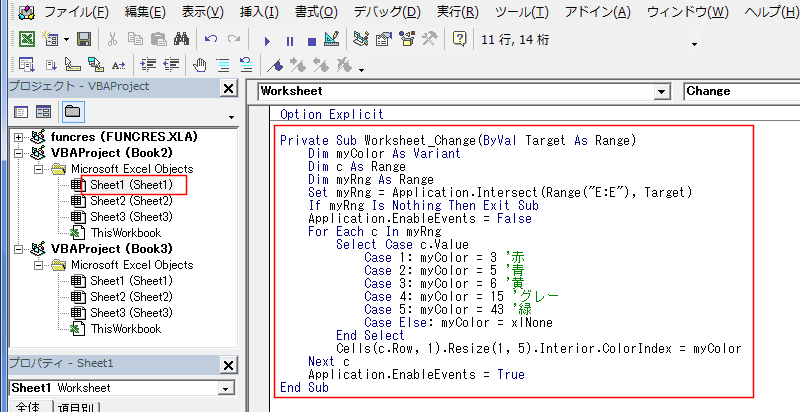The width and height of the screenshot is (800, 412).
Task: Close the Properties pane
Action: [229, 365]
